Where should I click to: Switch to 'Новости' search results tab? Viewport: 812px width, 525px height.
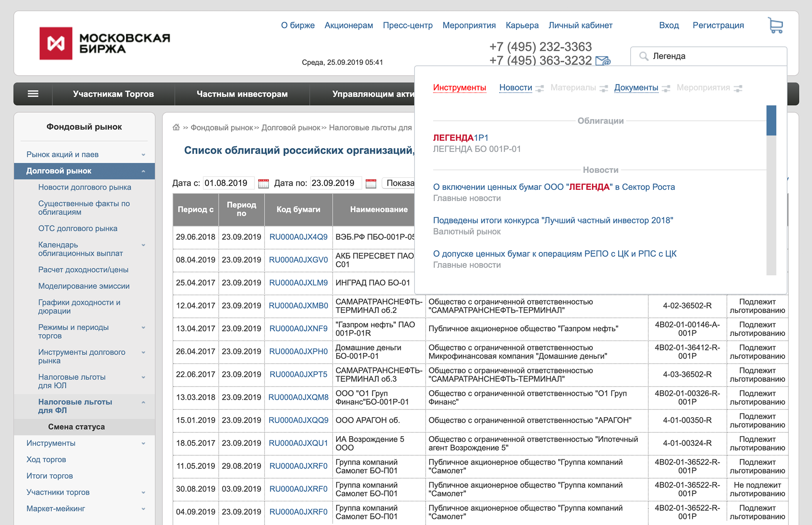coord(516,88)
